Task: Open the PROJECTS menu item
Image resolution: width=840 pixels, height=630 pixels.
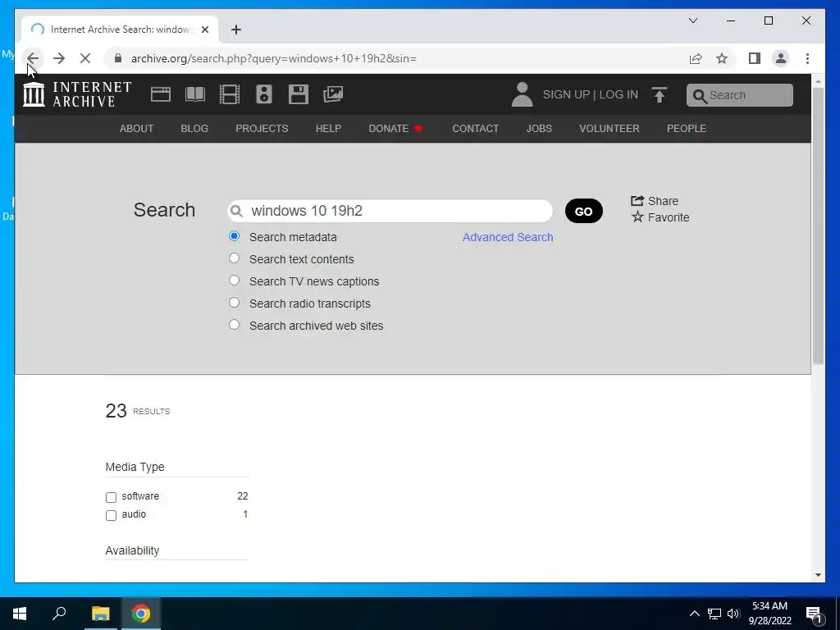Action: pyautogui.click(x=262, y=129)
